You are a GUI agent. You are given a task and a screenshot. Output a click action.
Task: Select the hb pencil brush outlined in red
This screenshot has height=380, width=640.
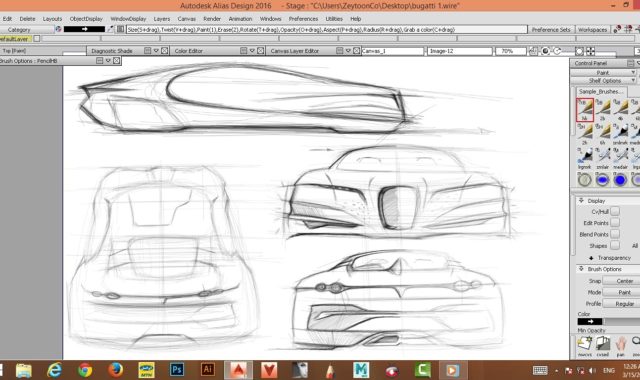click(584, 109)
